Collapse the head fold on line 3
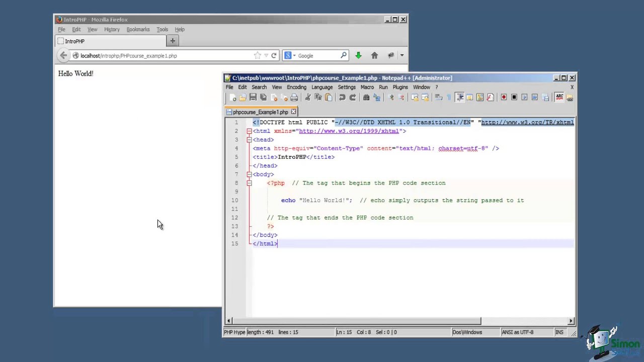Image resolution: width=644 pixels, height=362 pixels. (249, 140)
